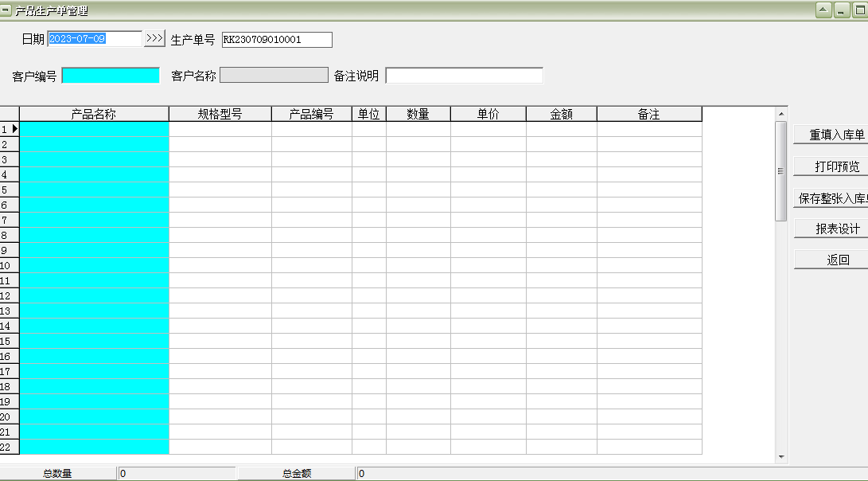Select row 1 via its row-header arrow
Image resolution: width=868 pixels, height=481 pixels.
[10, 129]
